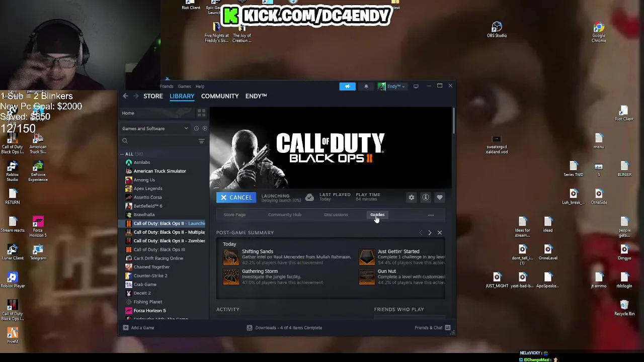Open Steam notifications bell
The width and height of the screenshot is (644, 362).
(366, 86)
